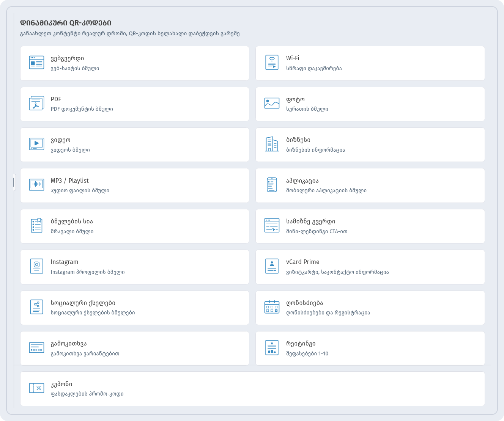Viewport: 504px width, 421px height.
Task: Click the რეიტინგი star chart icon
Action: pyautogui.click(x=272, y=347)
